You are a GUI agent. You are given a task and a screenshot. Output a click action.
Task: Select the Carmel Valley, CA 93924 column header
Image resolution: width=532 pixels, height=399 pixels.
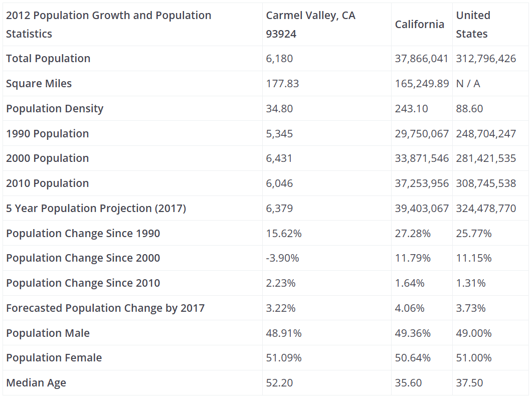point(310,25)
